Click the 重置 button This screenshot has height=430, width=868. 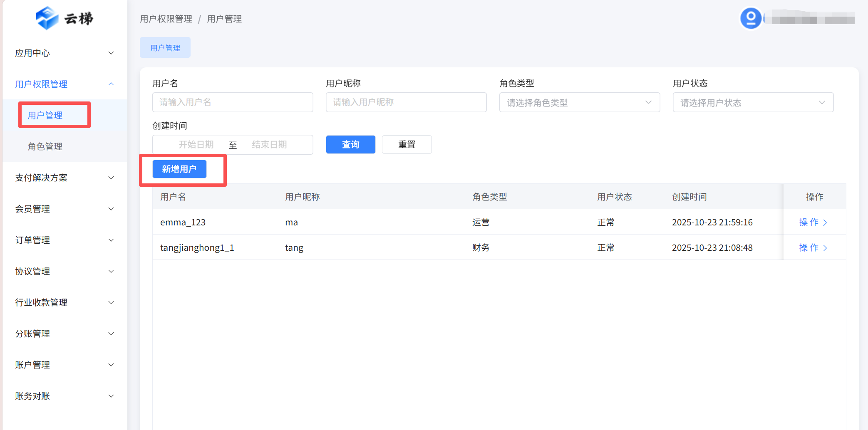tap(407, 145)
